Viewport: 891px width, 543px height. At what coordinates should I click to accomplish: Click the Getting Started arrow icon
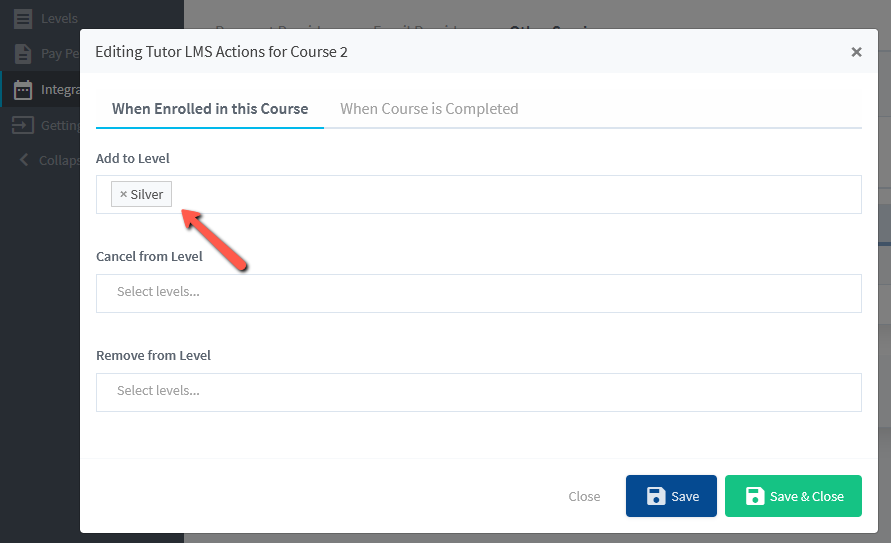tap(22, 125)
